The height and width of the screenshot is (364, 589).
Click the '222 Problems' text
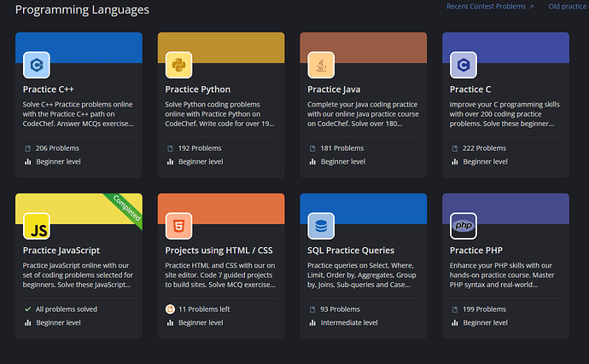(484, 148)
